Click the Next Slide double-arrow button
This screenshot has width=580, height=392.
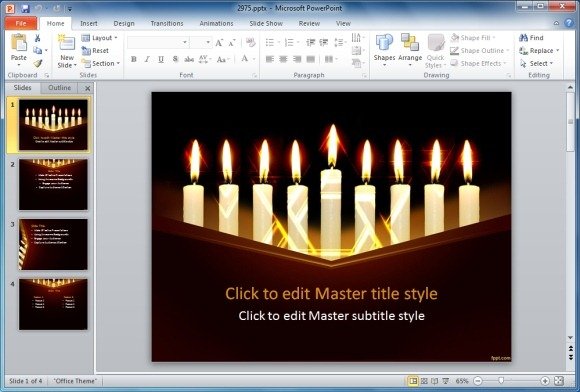(x=571, y=356)
